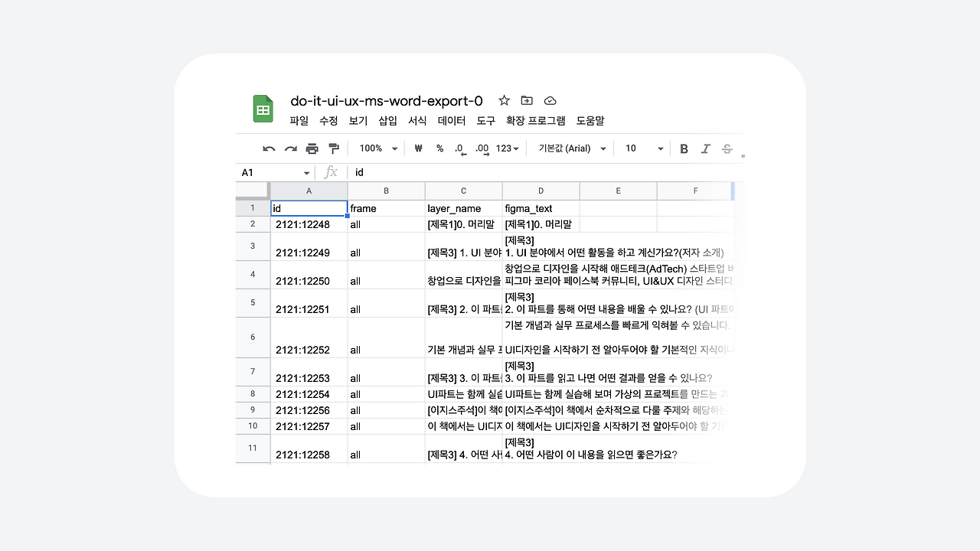Viewport: 980px width, 551px height.
Task: Click the fx function icon
Action: 331,172
